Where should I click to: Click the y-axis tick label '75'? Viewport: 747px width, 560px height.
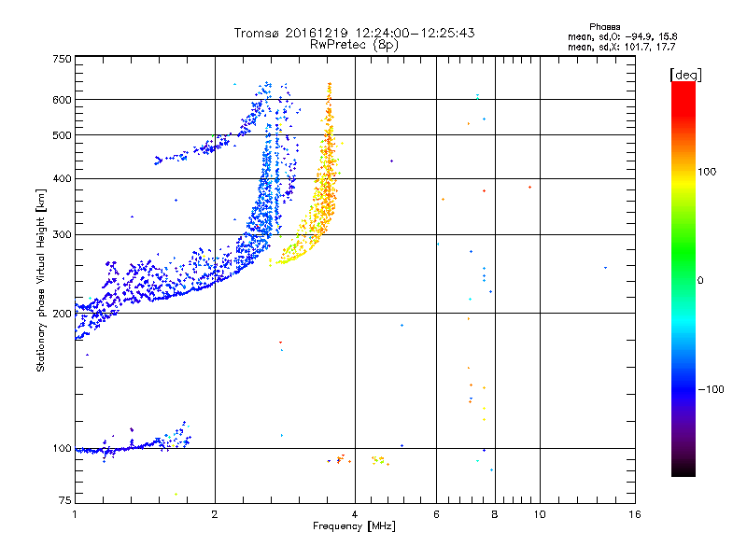click(x=65, y=500)
